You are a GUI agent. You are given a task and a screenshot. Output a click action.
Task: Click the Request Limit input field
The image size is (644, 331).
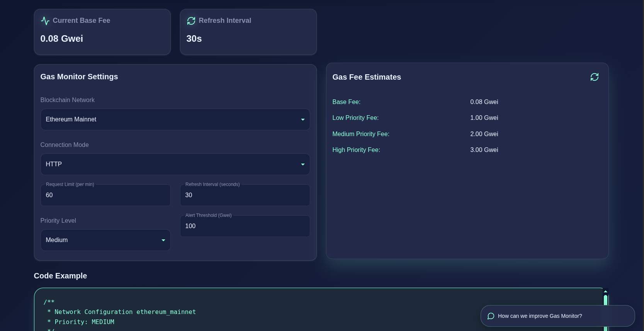coord(105,195)
